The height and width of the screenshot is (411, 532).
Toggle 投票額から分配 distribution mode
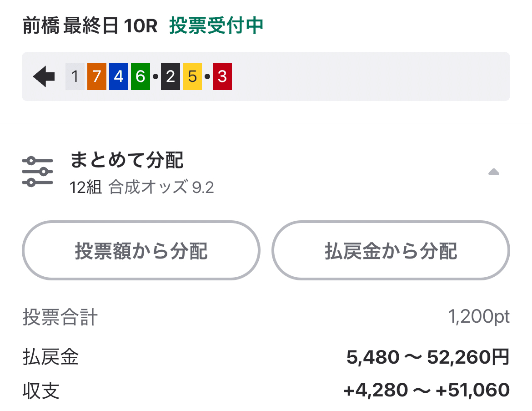pos(141,250)
